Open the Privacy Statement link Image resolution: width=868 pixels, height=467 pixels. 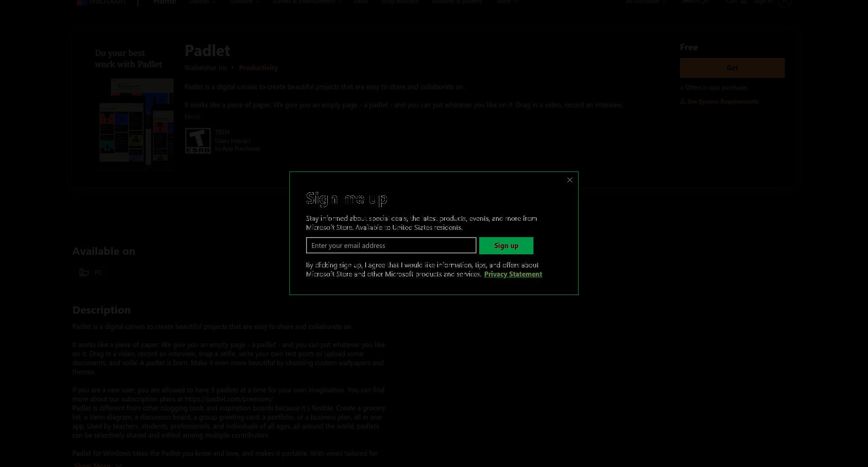point(513,274)
